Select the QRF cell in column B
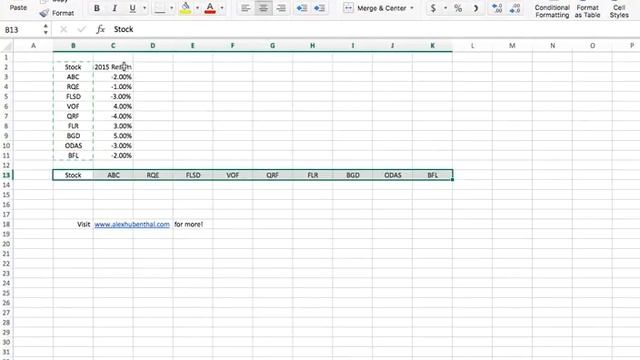Viewport: 640px width, 360px height. click(73, 116)
